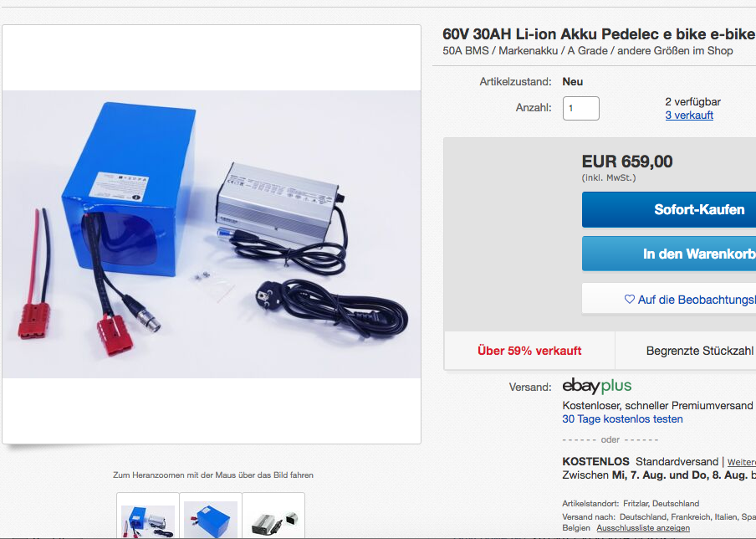
Task: Click the main product image
Action: [x=212, y=234]
